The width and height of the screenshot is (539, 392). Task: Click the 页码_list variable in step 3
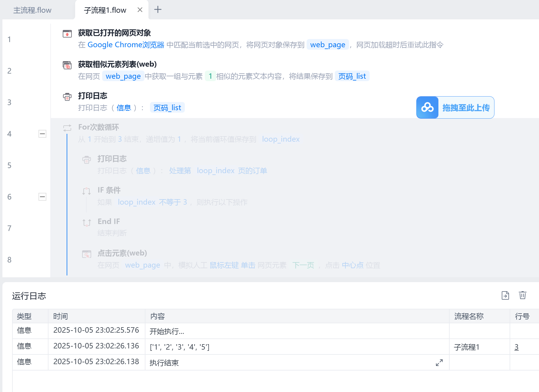[x=167, y=108]
